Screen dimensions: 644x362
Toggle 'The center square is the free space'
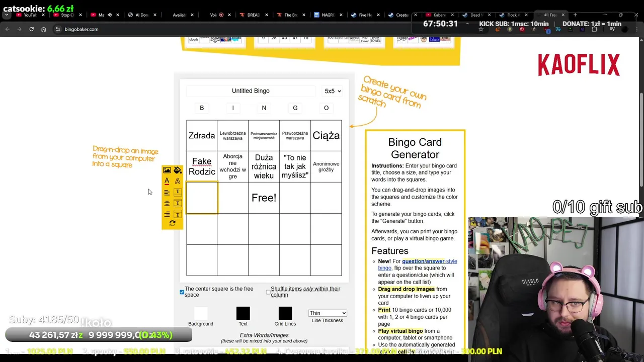[182, 292]
